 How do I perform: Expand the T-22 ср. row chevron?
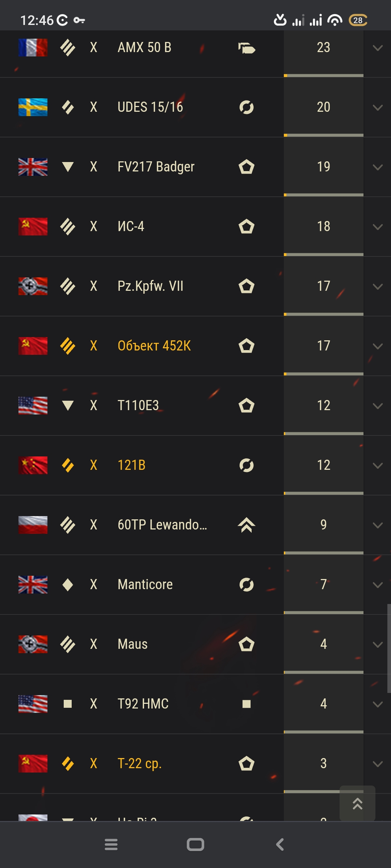click(378, 764)
